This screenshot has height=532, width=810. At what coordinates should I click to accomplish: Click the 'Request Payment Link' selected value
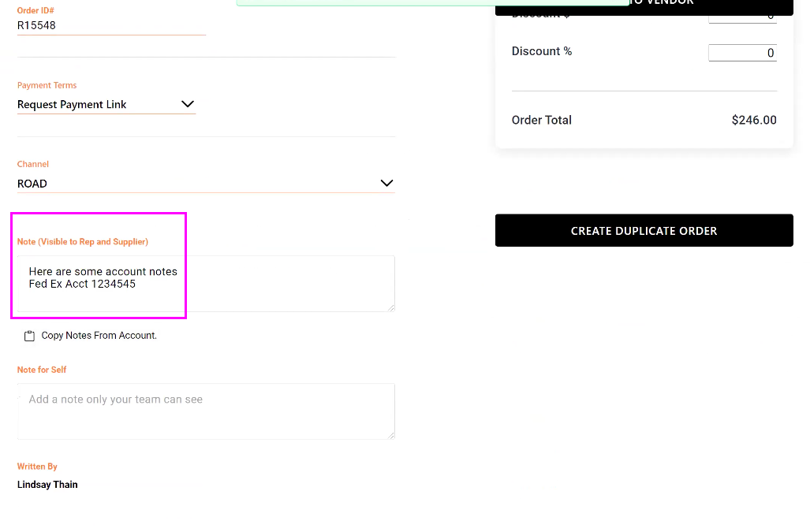point(72,104)
